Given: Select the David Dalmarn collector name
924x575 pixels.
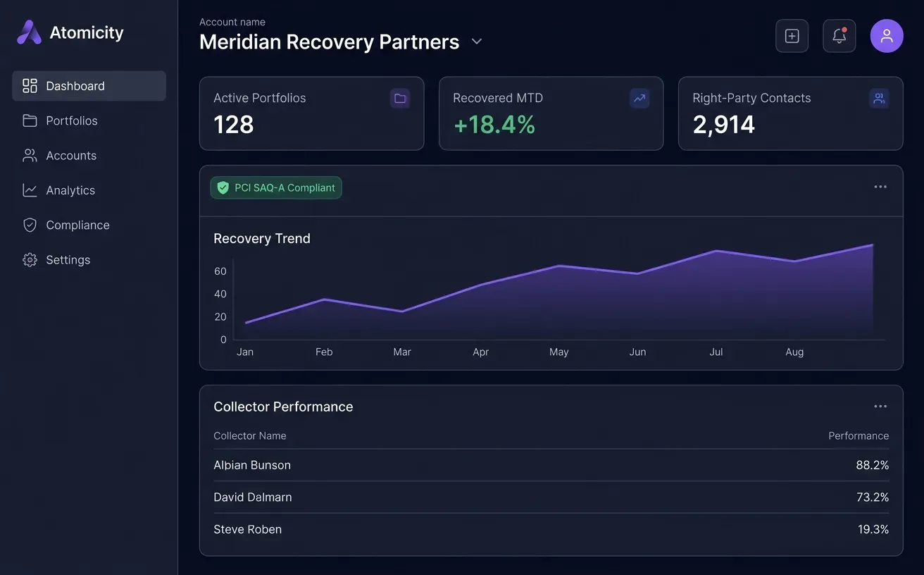Looking at the screenshot, I should 253,497.
